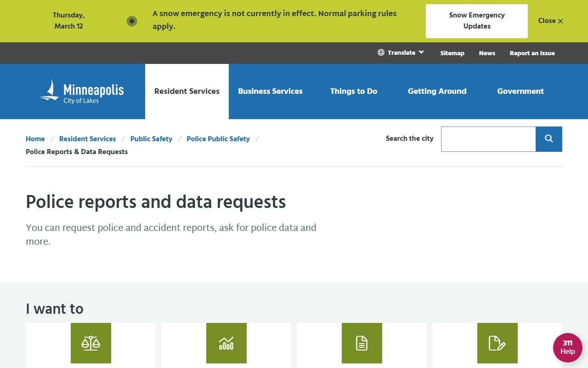This screenshot has width=588, height=368.
Task: Expand the Things to Do menu
Action: (x=354, y=92)
